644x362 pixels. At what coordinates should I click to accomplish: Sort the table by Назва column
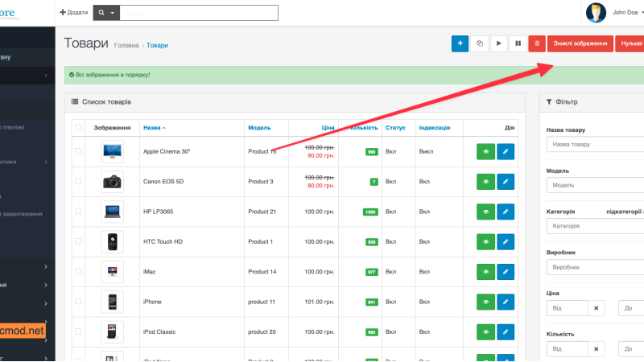[154, 128]
